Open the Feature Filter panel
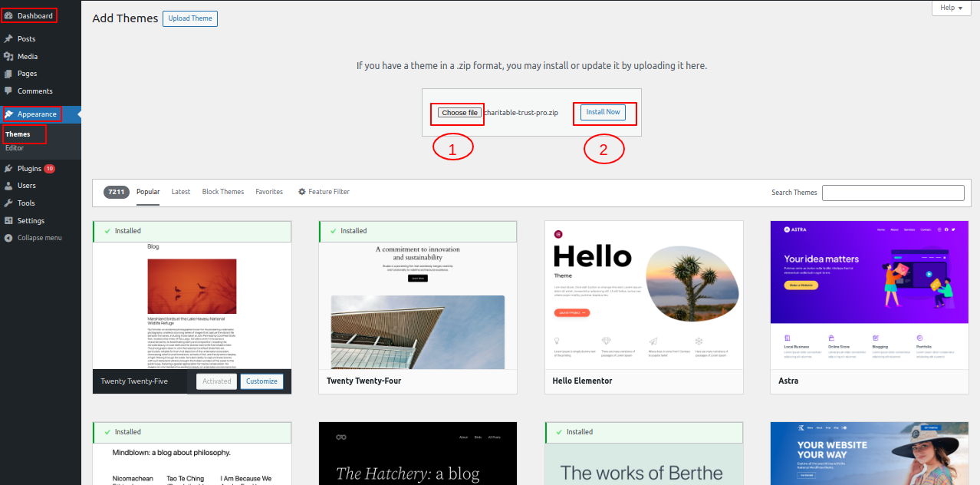Viewport: 980px width, 485px height. click(324, 192)
